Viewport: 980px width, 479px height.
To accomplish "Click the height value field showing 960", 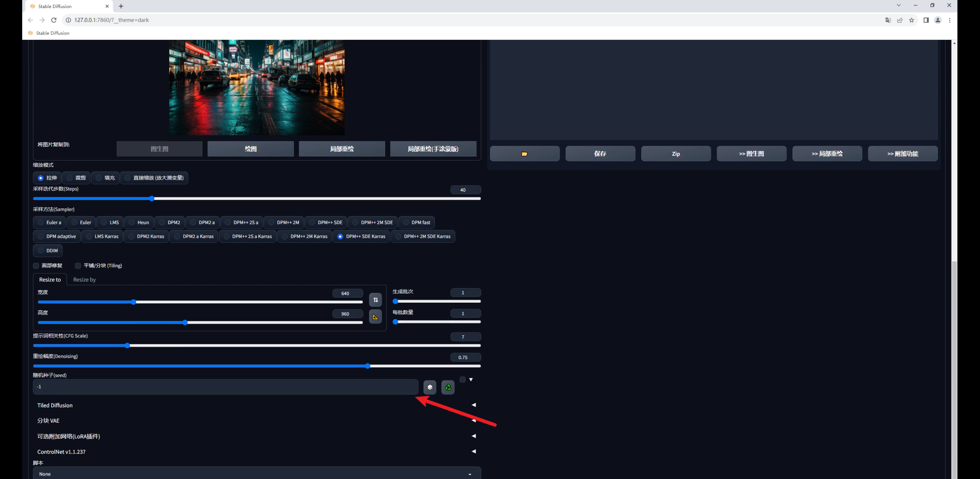I will click(348, 314).
